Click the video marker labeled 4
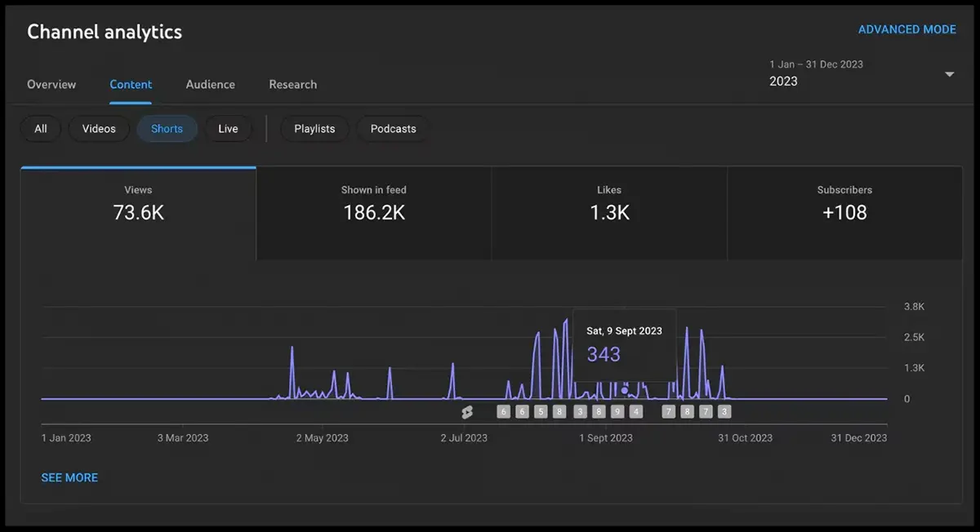Viewport: 980px width, 532px height. pyautogui.click(x=636, y=412)
